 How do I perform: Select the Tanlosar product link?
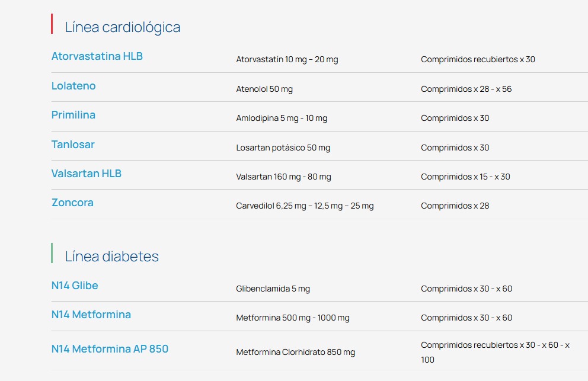[x=73, y=145]
